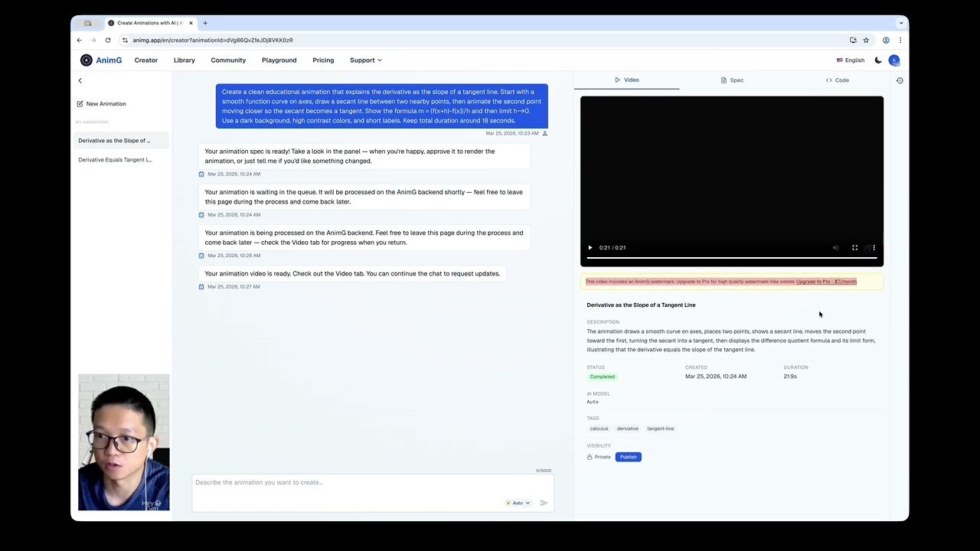This screenshot has height=551, width=980.
Task: Click 'waiting in the queue' message
Action: coord(364,197)
